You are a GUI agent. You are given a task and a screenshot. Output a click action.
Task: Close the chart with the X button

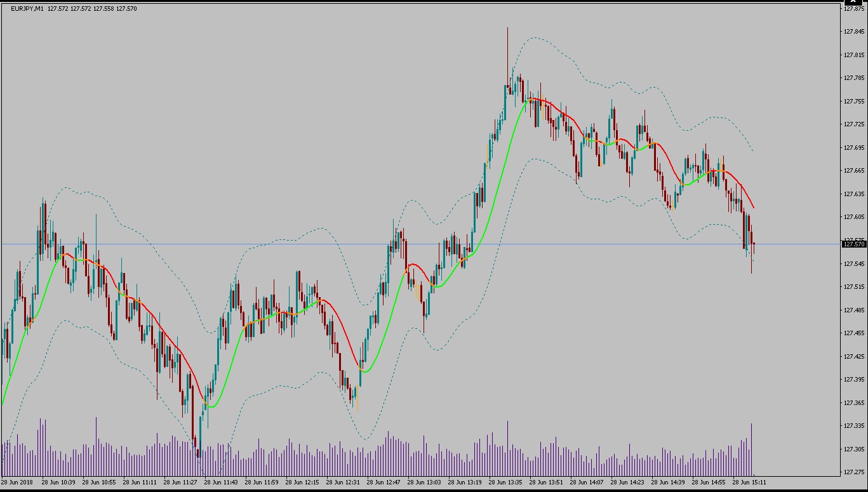tap(854, 2)
